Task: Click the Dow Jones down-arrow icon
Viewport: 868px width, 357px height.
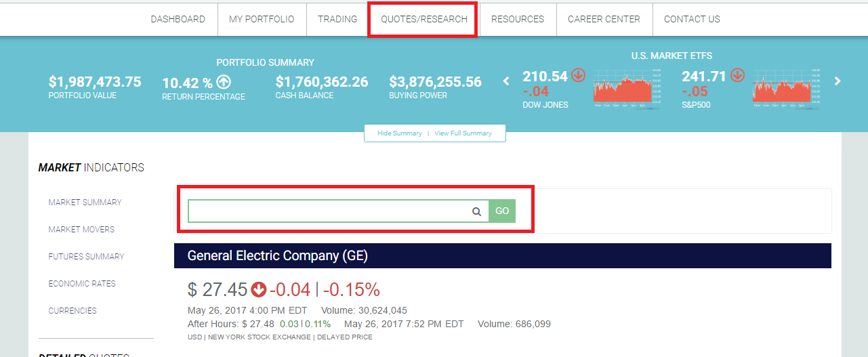Action: (578, 76)
